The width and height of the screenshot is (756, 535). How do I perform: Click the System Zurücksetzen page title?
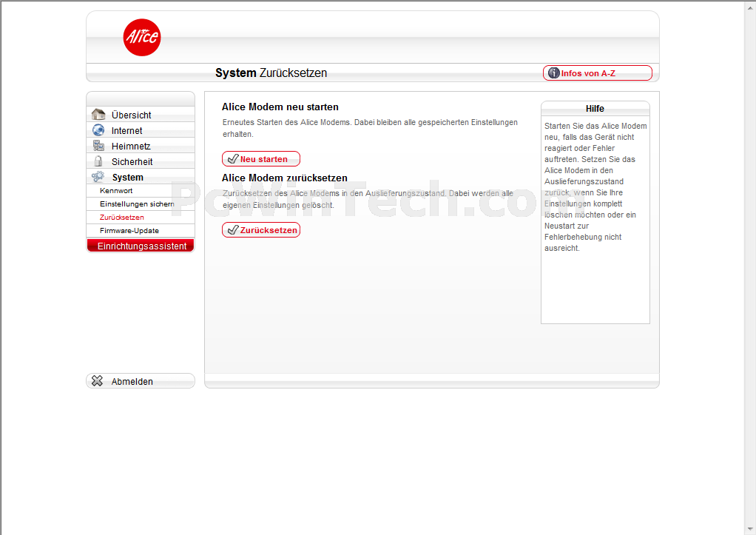[x=271, y=73]
